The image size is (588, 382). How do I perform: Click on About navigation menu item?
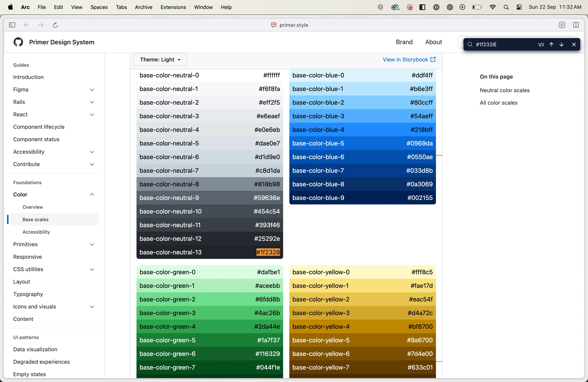[433, 42]
